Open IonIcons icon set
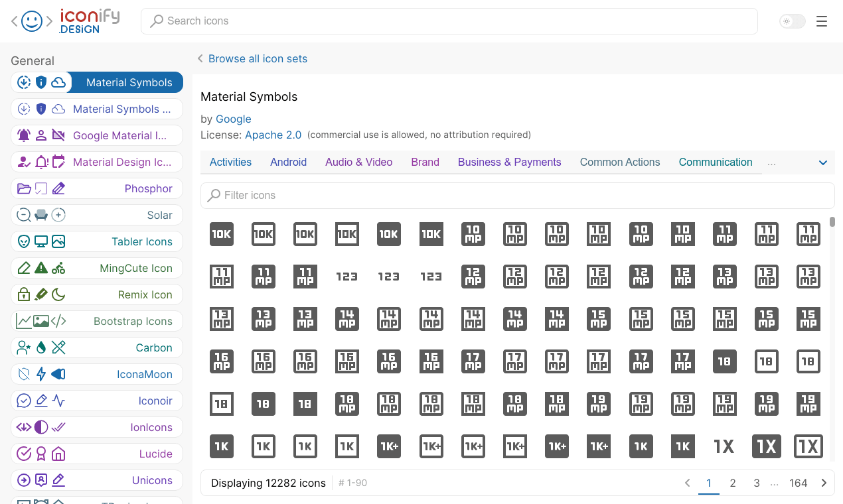Viewport: 843px width, 504px height. point(97,427)
